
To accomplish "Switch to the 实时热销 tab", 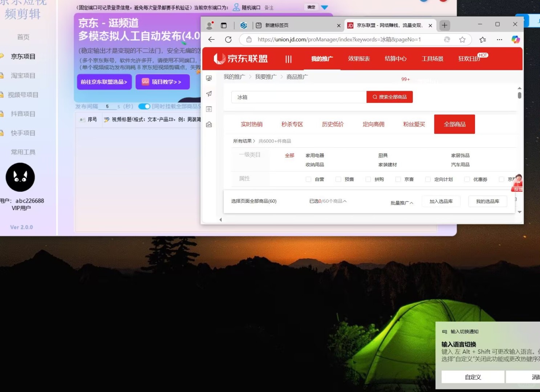I will click(x=252, y=124).
